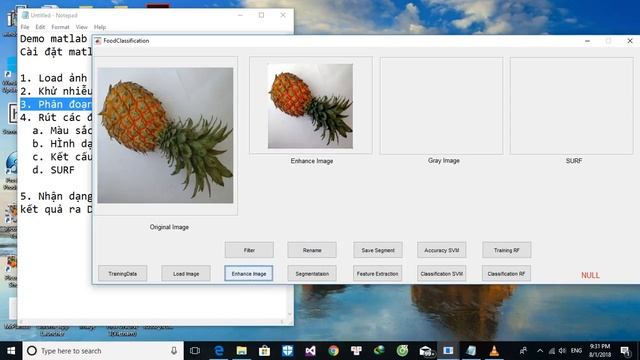Image resolution: width=640 pixels, height=360 pixels.
Task: Click the Enhance Image button
Action: (x=249, y=273)
